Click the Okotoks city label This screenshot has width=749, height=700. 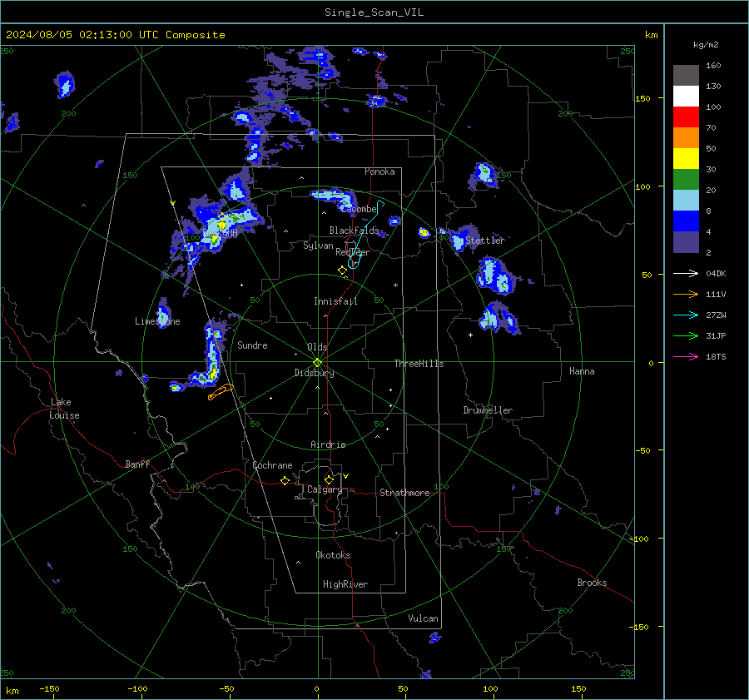pyautogui.click(x=333, y=555)
